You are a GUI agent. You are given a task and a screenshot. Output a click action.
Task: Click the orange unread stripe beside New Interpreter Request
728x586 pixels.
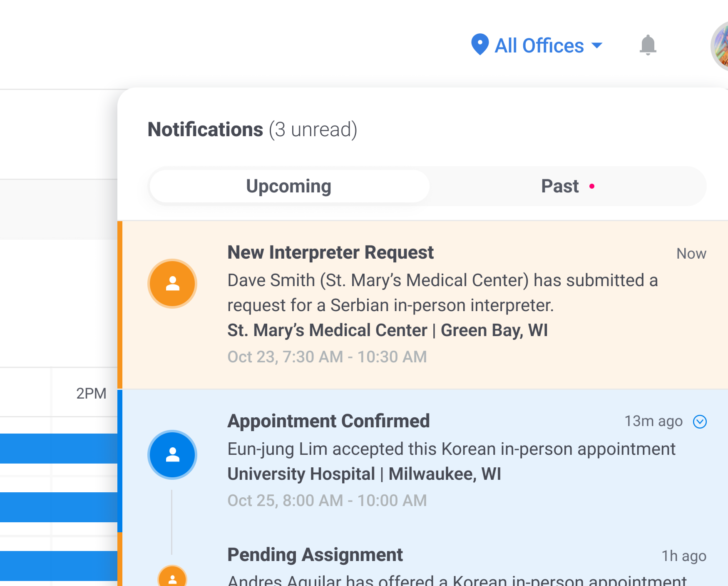coord(120,304)
